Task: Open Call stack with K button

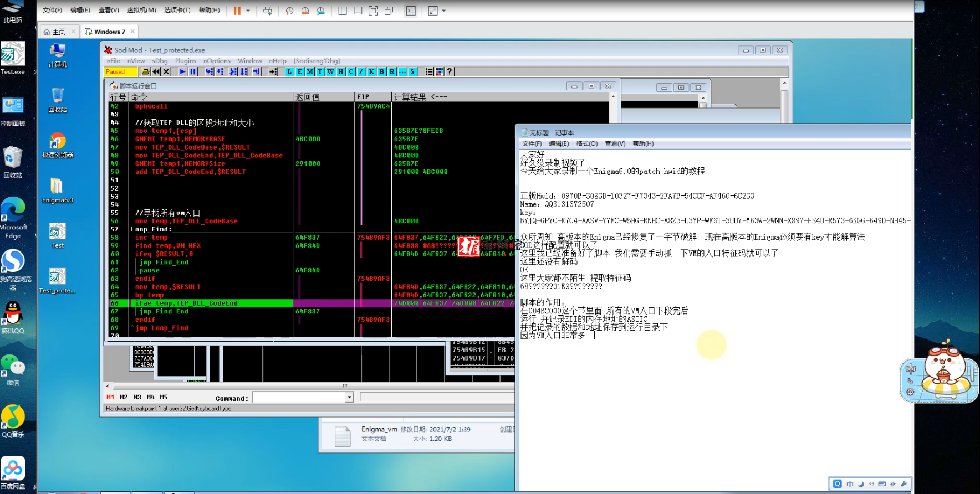Action: 371,71
